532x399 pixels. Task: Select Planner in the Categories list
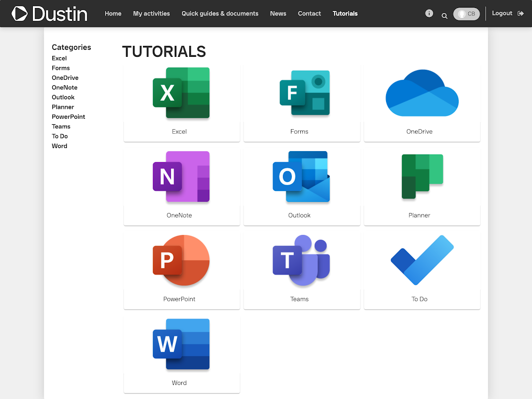(x=63, y=107)
